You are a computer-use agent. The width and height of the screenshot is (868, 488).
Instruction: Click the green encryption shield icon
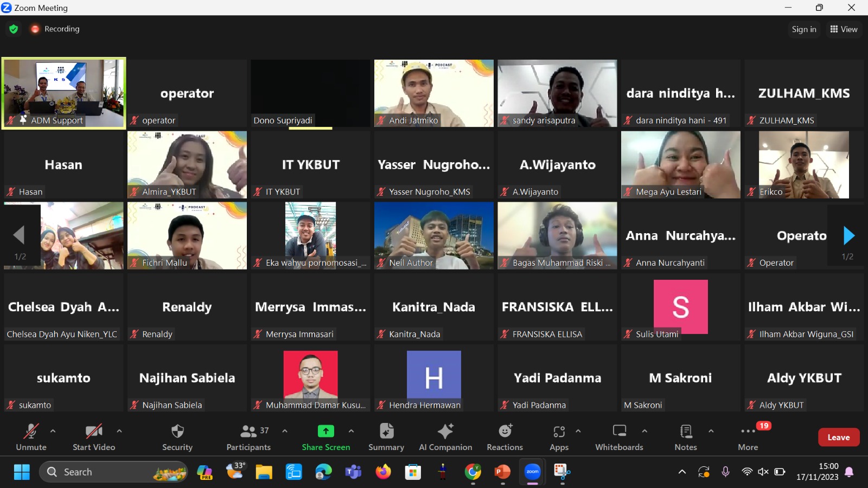[x=14, y=29]
